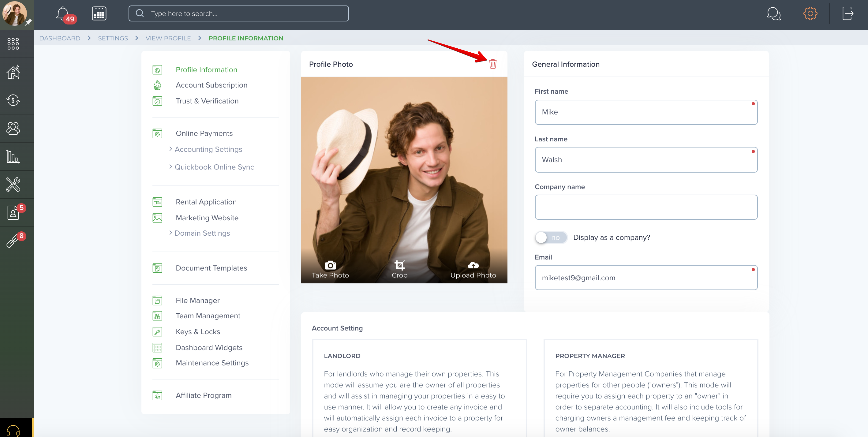Click the Online Payments icon
Viewport: 868px width, 437px height.
(157, 133)
